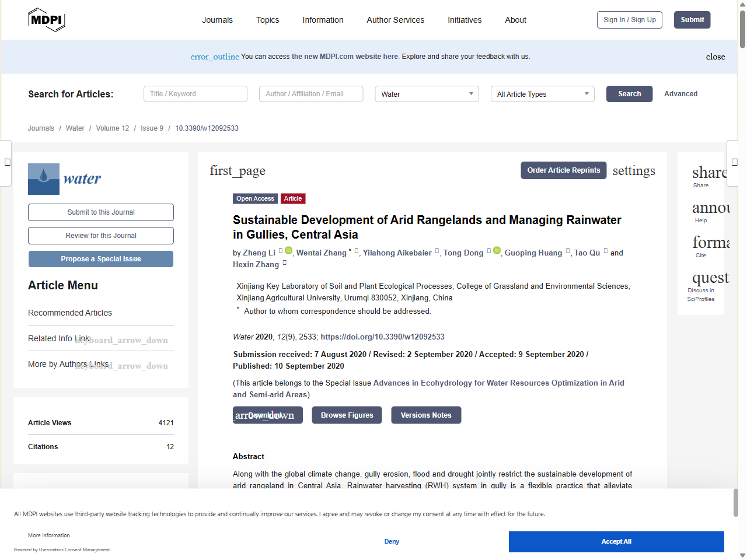Click the first_page navigation icon

click(x=238, y=170)
